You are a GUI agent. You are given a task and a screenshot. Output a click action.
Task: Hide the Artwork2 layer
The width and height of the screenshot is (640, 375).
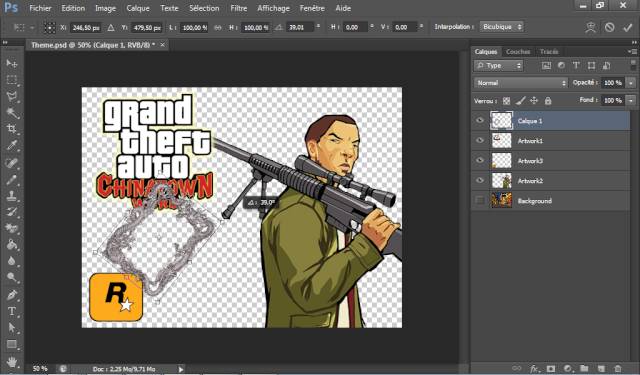point(480,180)
